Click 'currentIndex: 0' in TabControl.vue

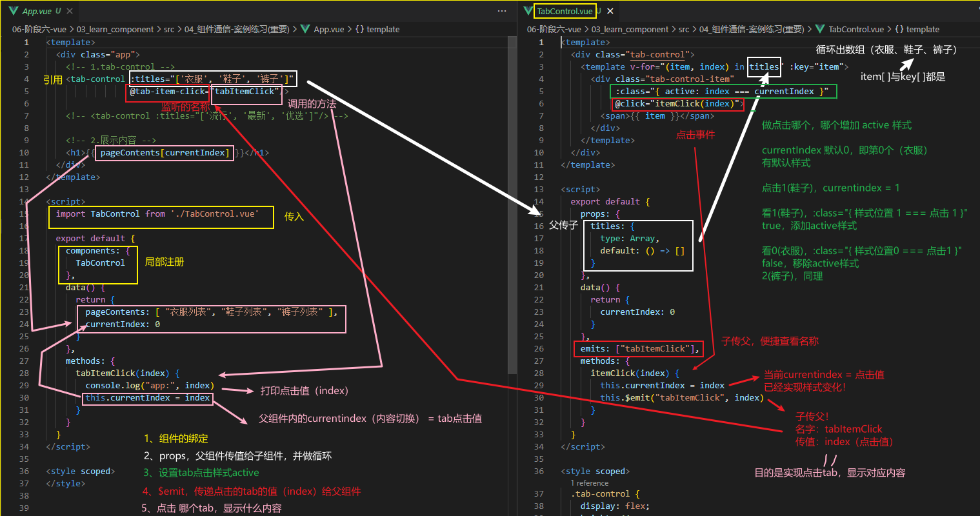click(637, 312)
